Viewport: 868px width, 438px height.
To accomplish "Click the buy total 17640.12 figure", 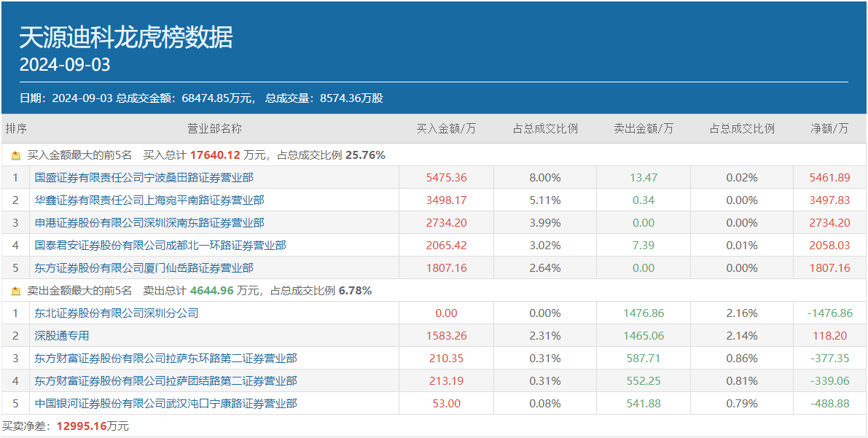I will pos(215,155).
